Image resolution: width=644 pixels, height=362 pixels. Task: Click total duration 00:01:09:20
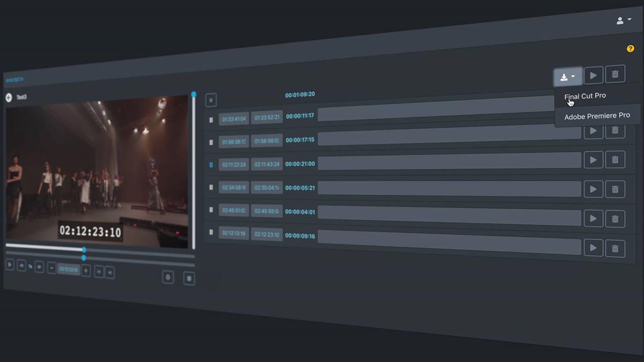300,94
